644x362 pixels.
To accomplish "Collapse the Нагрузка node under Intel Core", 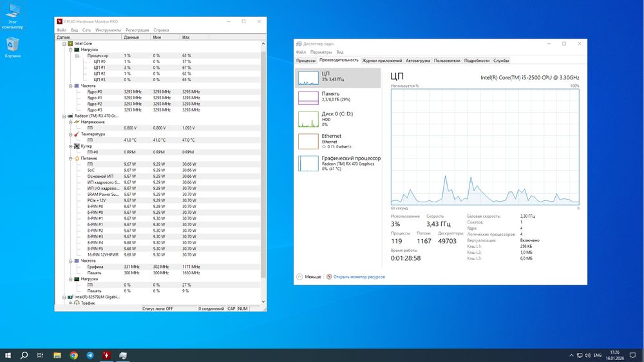I will [71, 50].
